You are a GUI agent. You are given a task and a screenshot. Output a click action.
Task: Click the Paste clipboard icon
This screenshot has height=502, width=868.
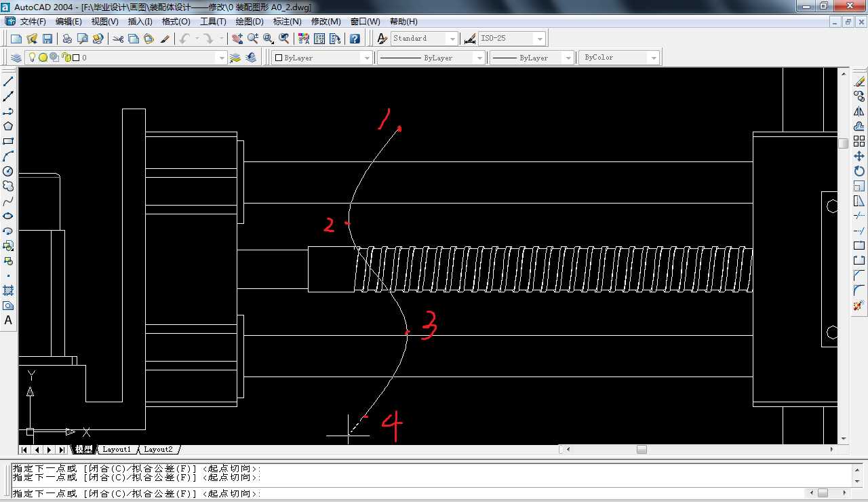click(149, 39)
